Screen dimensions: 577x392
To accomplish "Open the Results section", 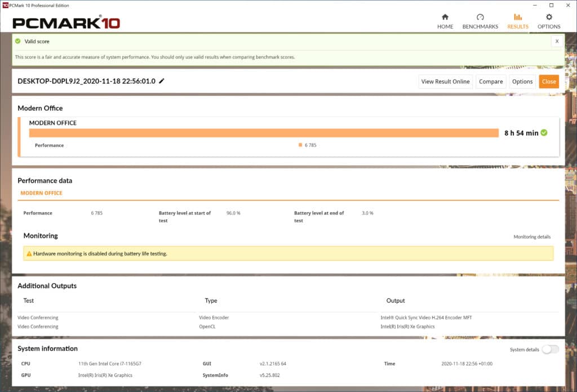I will pyautogui.click(x=517, y=21).
